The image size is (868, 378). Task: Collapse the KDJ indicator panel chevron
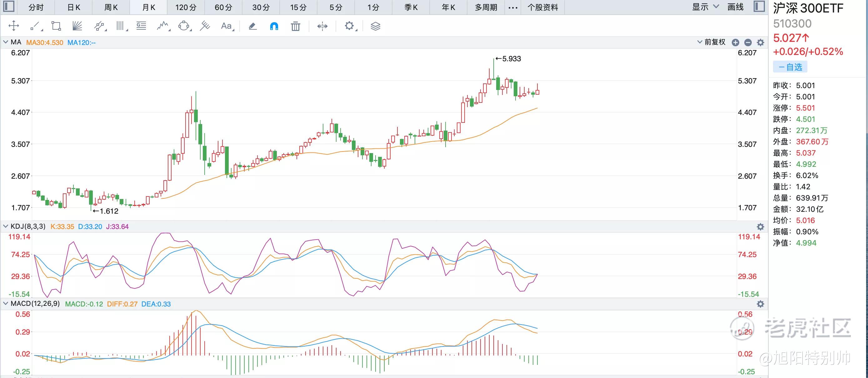(5, 226)
